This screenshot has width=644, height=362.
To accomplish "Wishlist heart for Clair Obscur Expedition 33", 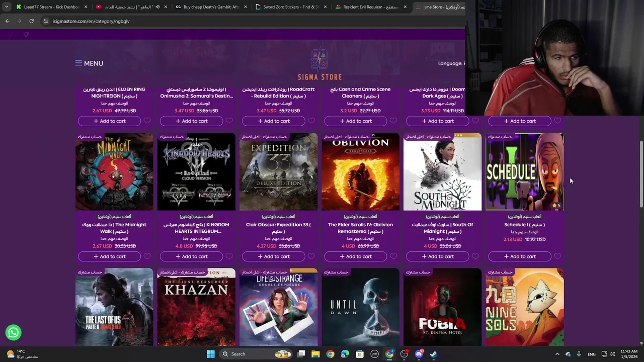I will tap(311, 256).
